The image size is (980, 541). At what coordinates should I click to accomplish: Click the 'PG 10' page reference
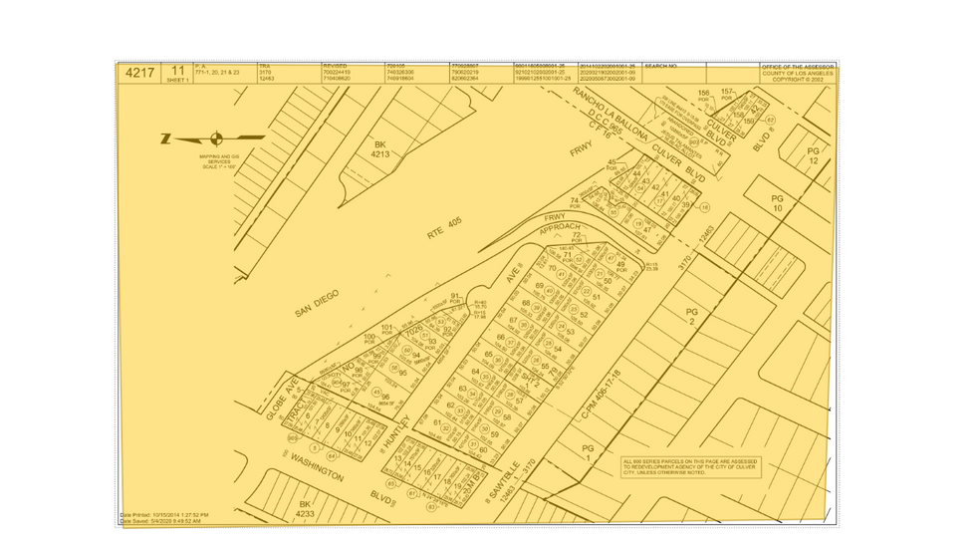click(x=777, y=203)
